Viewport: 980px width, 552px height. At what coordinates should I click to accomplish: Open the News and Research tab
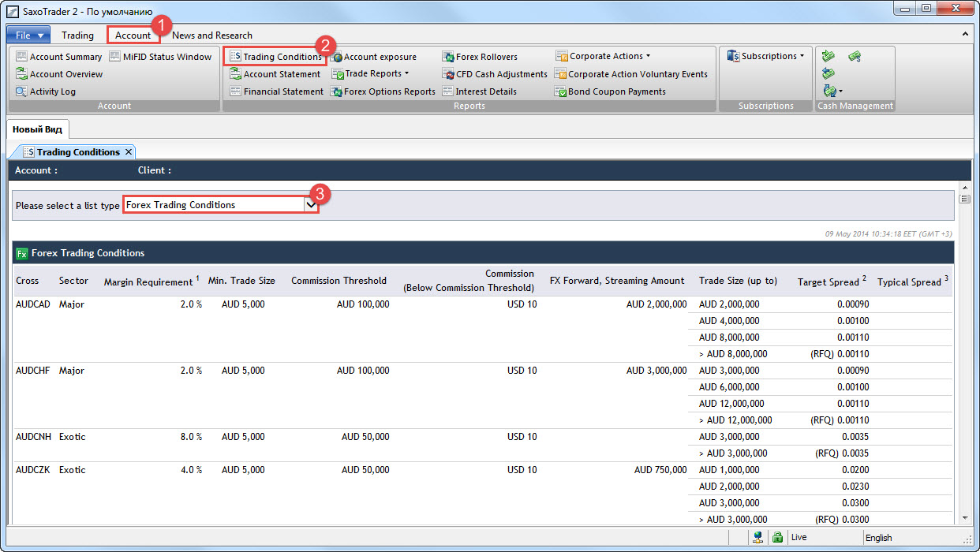[212, 35]
